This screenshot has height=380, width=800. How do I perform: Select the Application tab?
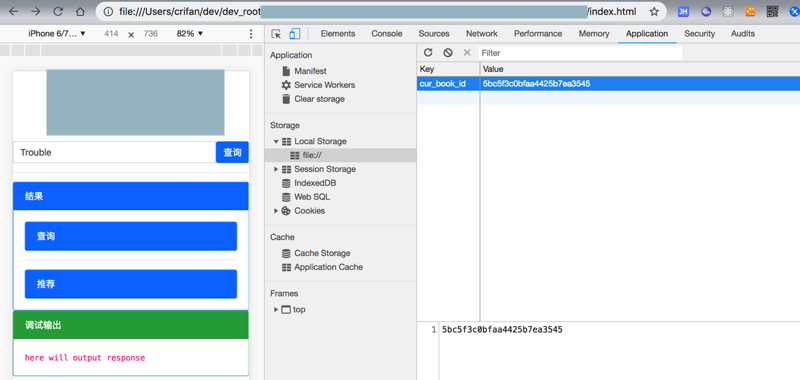647,34
